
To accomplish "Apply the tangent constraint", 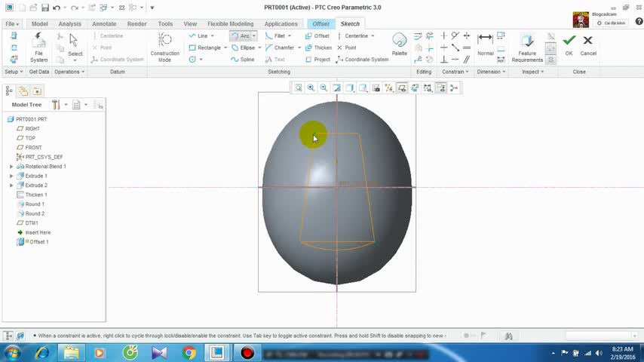I will [x=455, y=35].
